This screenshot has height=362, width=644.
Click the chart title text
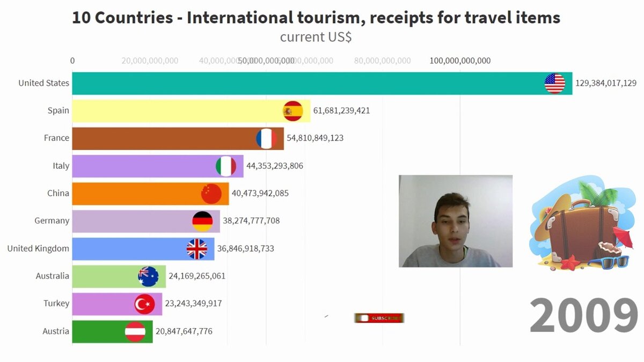[x=316, y=17]
